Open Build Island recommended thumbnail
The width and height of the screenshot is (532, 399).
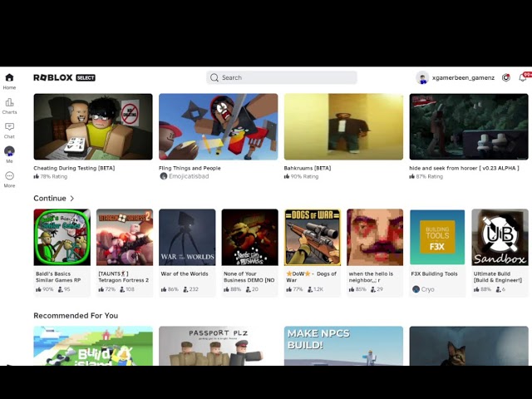tap(93, 346)
